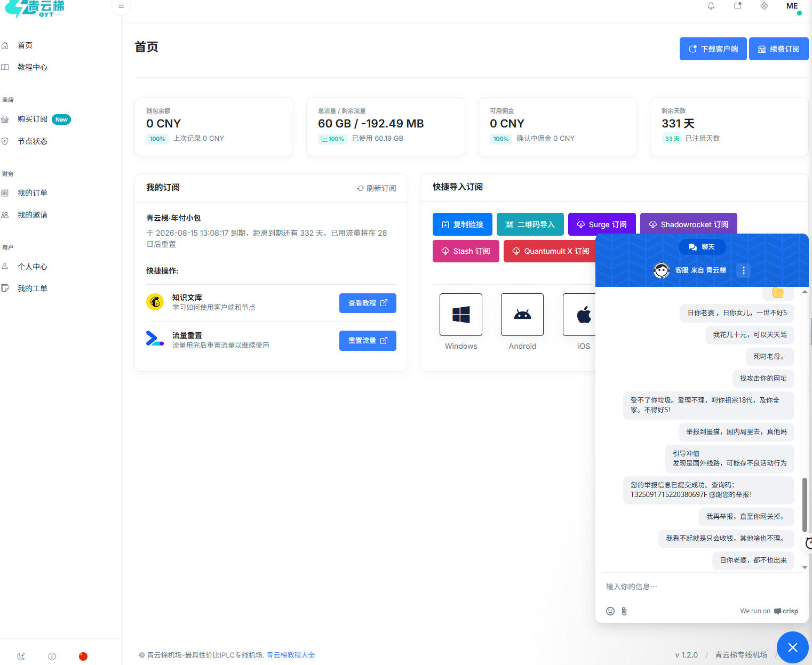Screen dimensions: 812x665
Task: Click the Quantumult X 订阅 button
Action: tap(551, 251)
